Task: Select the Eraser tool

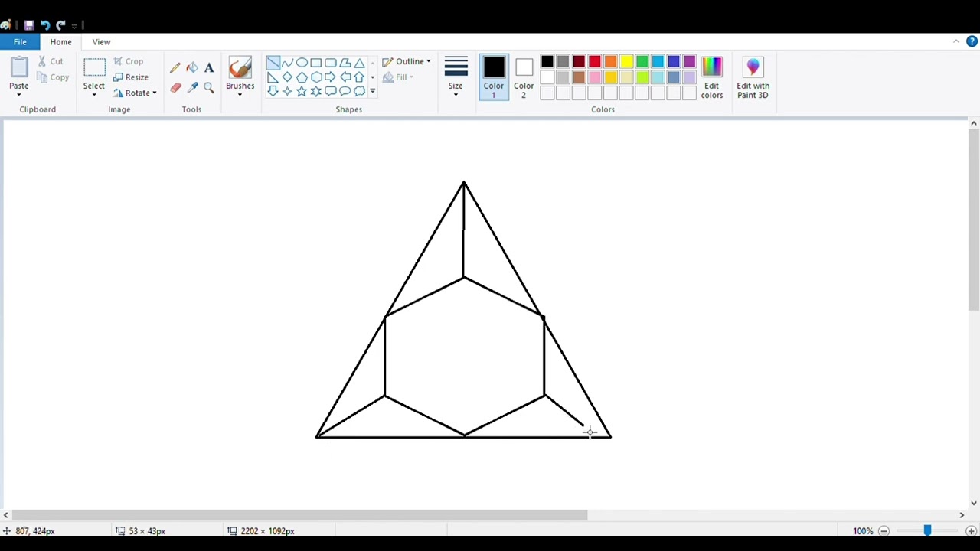Action: pyautogui.click(x=175, y=88)
